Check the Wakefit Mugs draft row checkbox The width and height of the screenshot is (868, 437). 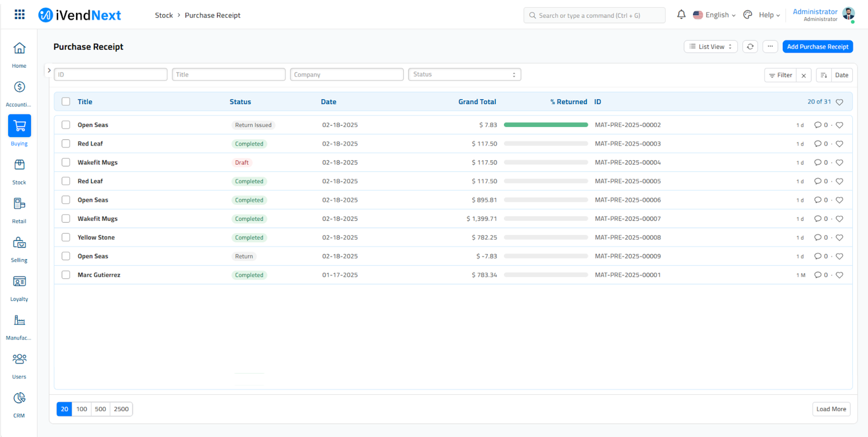point(66,163)
